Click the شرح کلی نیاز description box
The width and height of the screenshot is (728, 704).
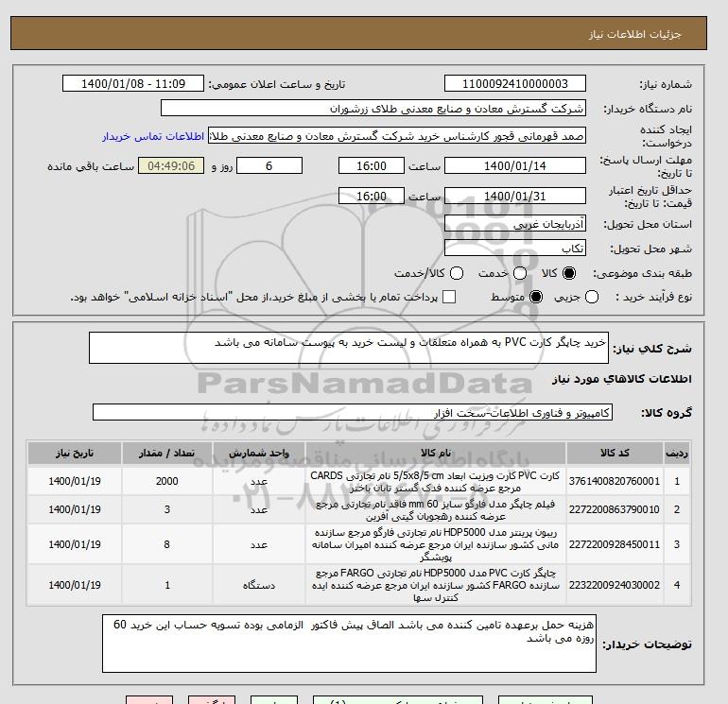pyautogui.click(x=349, y=348)
